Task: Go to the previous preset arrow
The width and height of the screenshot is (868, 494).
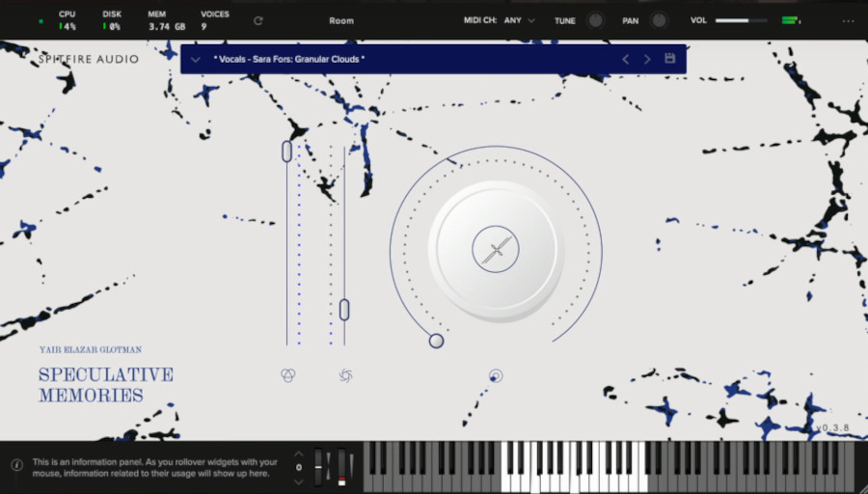Action: 626,59
